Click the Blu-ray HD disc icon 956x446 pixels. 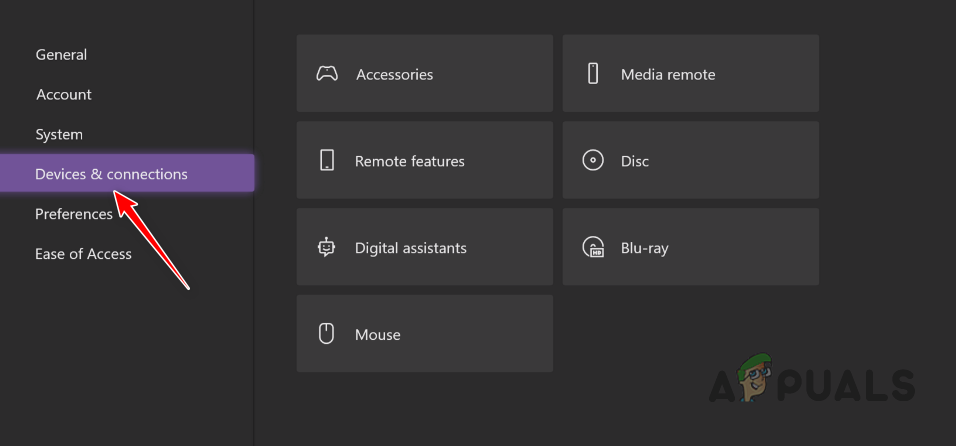click(593, 247)
